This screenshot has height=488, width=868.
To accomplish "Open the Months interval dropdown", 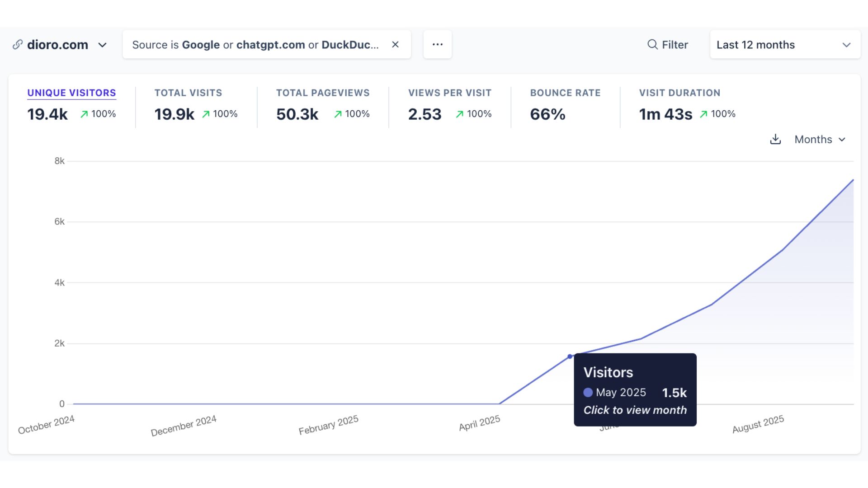I will point(820,139).
